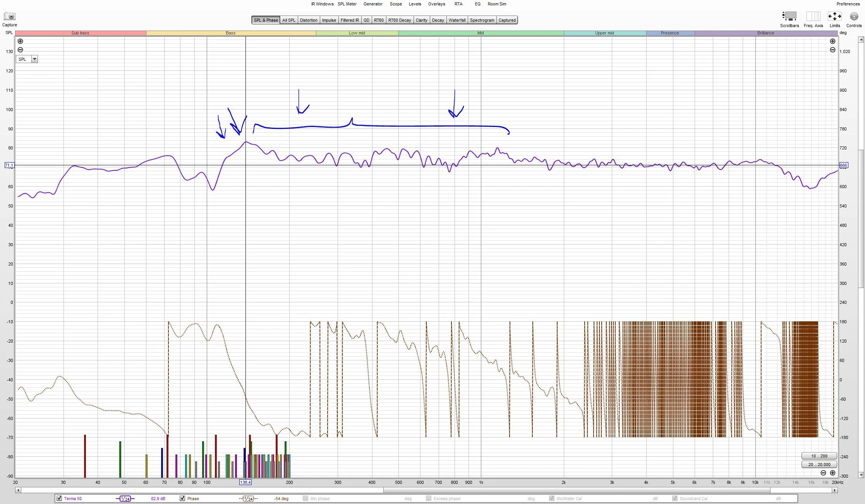Click horizontal scrollbar left arrow
Image resolution: width=865 pixels, height=504 pixels.
18,490
